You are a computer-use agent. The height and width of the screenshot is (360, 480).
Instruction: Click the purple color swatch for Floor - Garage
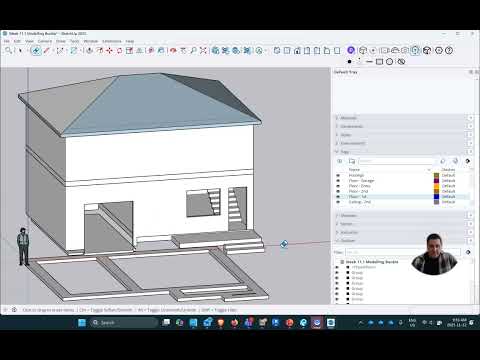point(436,181)
